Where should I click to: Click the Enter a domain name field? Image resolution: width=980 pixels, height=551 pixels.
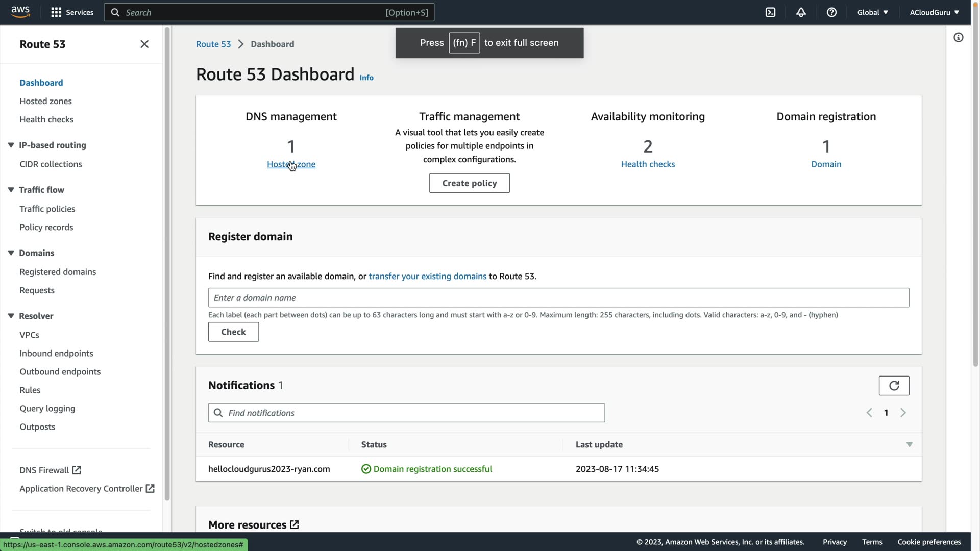pyautogui.click(x=558, y=298)
